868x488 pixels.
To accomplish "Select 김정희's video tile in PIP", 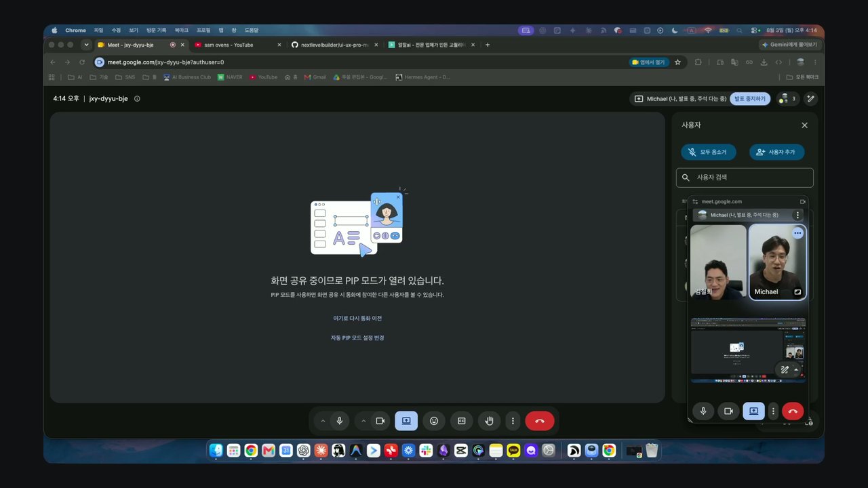I will [718, 262].
